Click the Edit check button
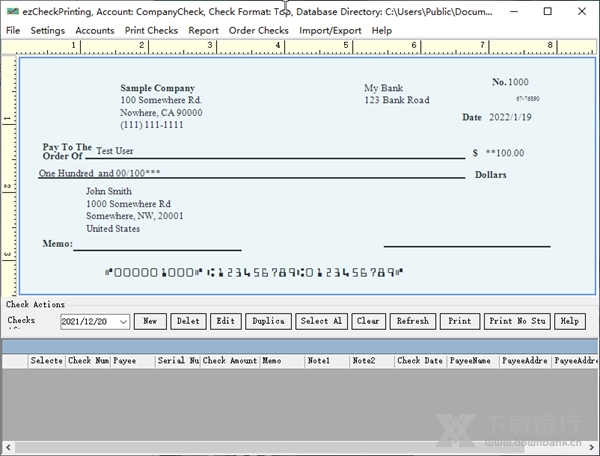 [x=226, y=321]
